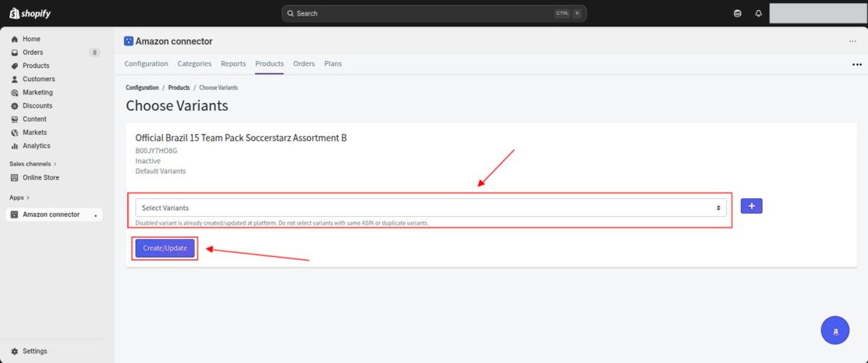Screen dimensions: 868x363
Task: Click the Analytics bar chart icon
Action: 15,146
